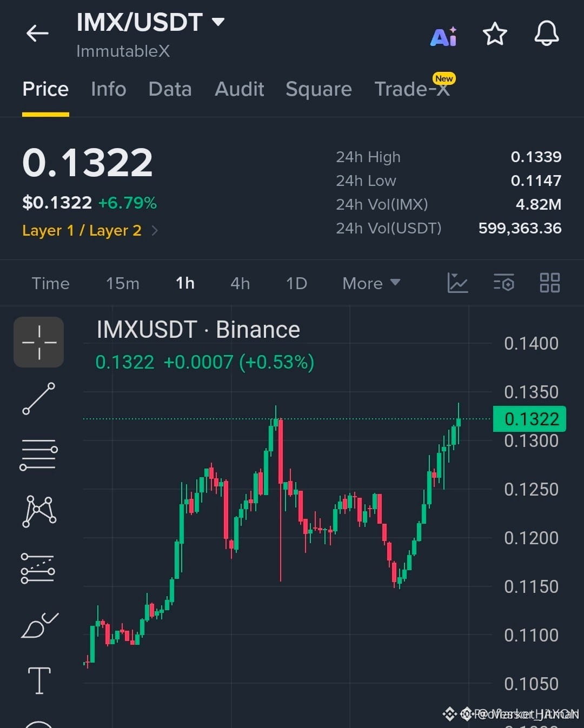Select the horizontal lines tool
Screen dimensions: 584x728
tap(39, 455)
